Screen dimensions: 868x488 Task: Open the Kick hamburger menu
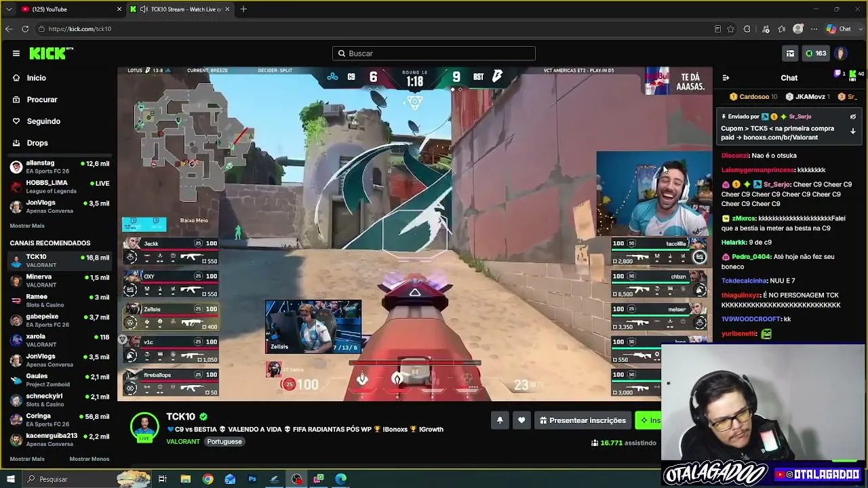click(16, 54)
